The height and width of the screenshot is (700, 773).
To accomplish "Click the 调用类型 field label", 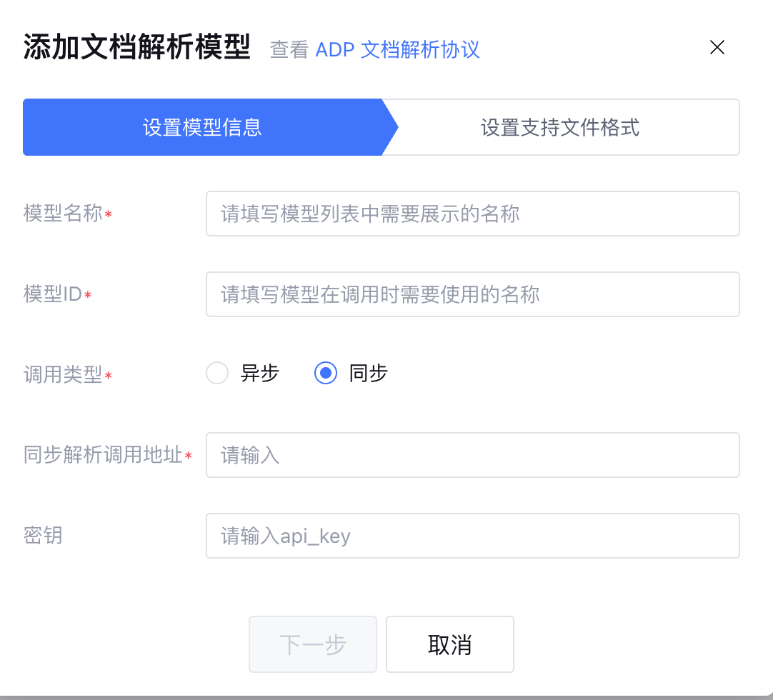I will click(63, 374).
